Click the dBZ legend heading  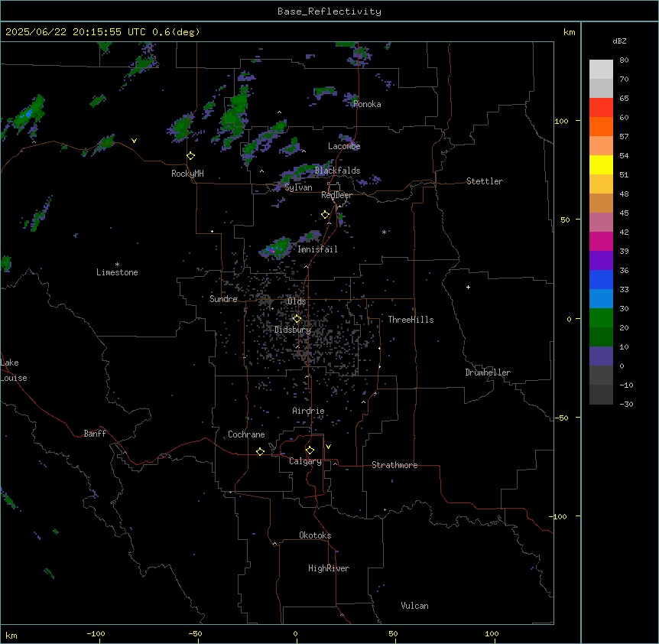click(619, 41)
